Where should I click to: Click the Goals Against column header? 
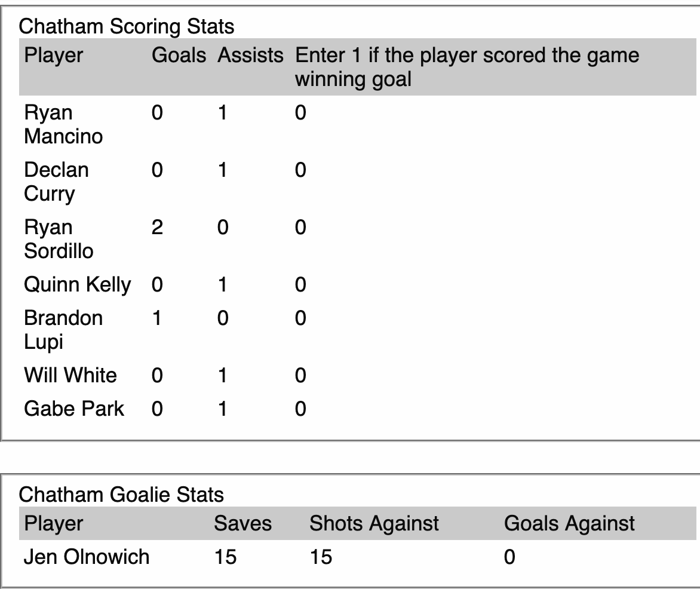(569, 524)
